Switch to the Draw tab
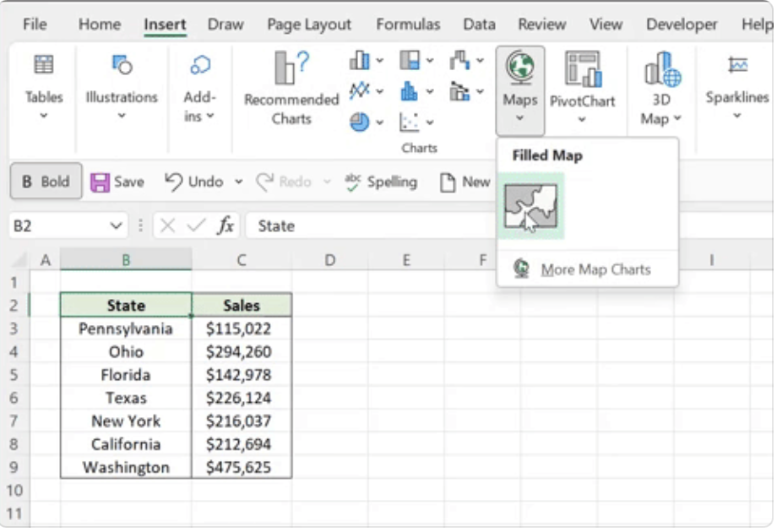Viewport: 777px width, 532px height. click(225, 24)
